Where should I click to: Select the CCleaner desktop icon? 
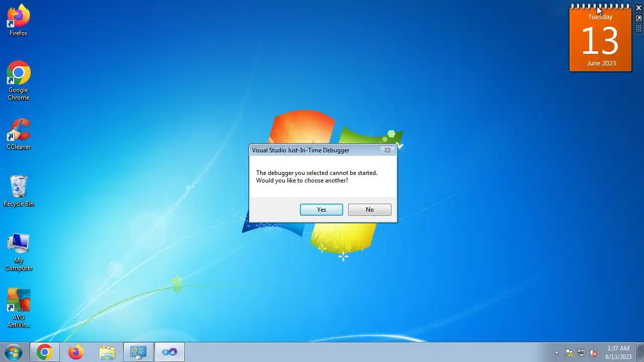19,134
